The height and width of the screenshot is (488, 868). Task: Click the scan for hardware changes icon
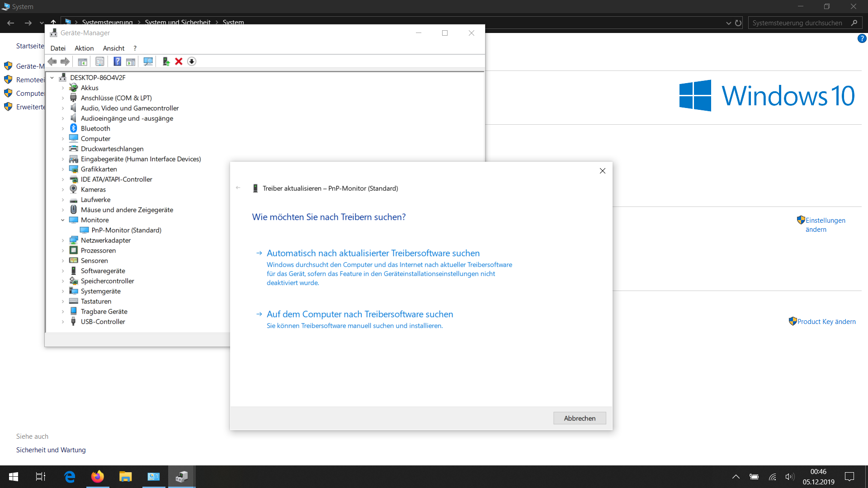click(x=148, y=61)
